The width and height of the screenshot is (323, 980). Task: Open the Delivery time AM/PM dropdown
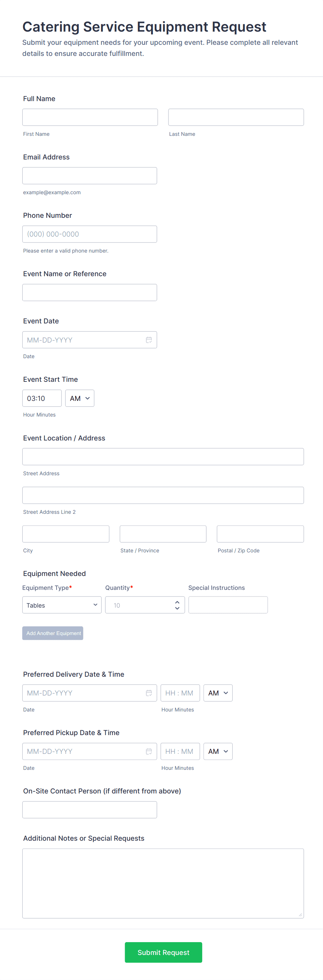(x=218, y=693)
